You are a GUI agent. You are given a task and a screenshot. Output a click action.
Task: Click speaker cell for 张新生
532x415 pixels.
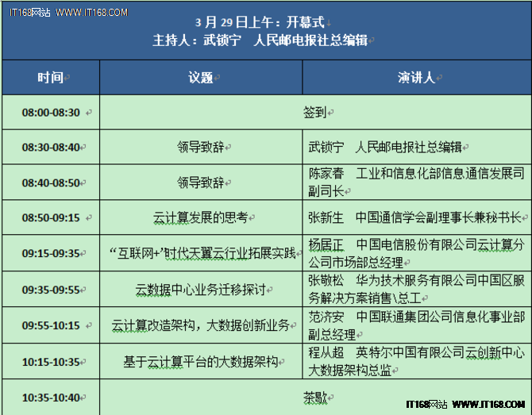(414, 217)
